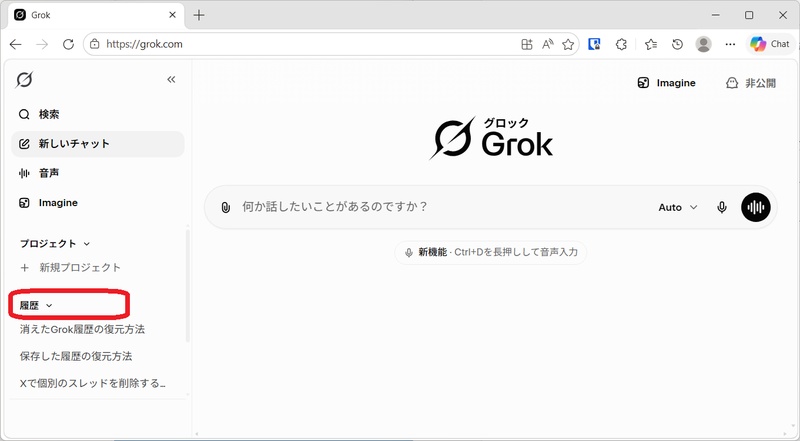Open 検索 search in sidebar
Image resolution: width=800 pixels, height=441 pixels.
click(97, 114)
